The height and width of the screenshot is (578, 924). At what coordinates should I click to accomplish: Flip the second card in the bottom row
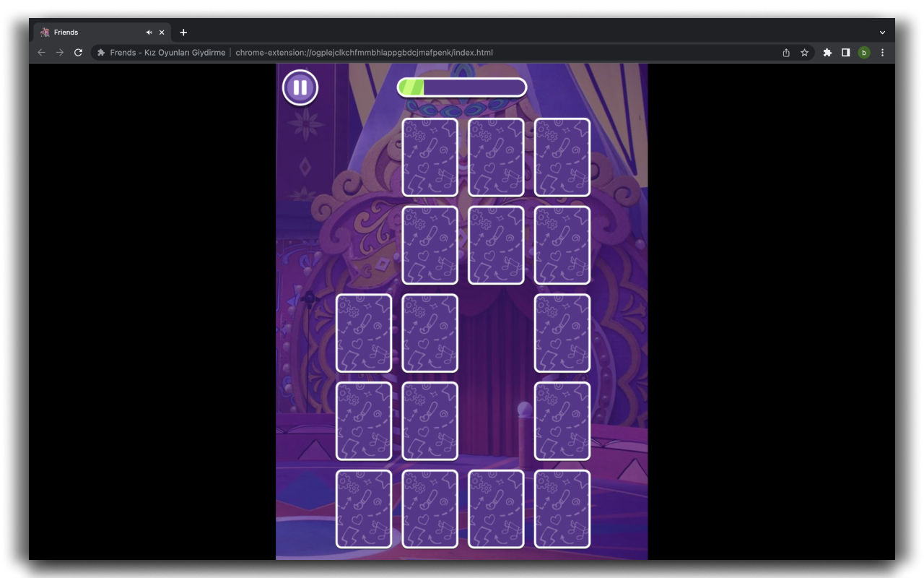pyautogui.click(x=430, y=509)
